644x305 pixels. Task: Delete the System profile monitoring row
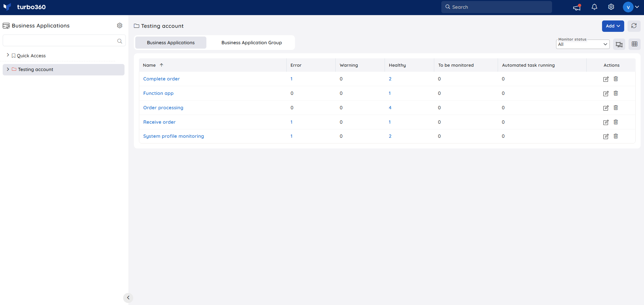(616, 136)
